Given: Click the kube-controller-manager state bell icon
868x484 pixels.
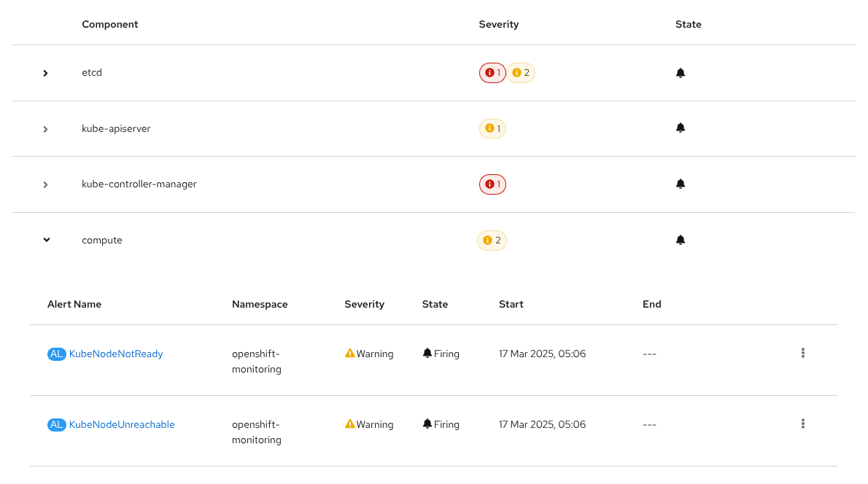Looking at the screenshot, I should pos(681,184).
